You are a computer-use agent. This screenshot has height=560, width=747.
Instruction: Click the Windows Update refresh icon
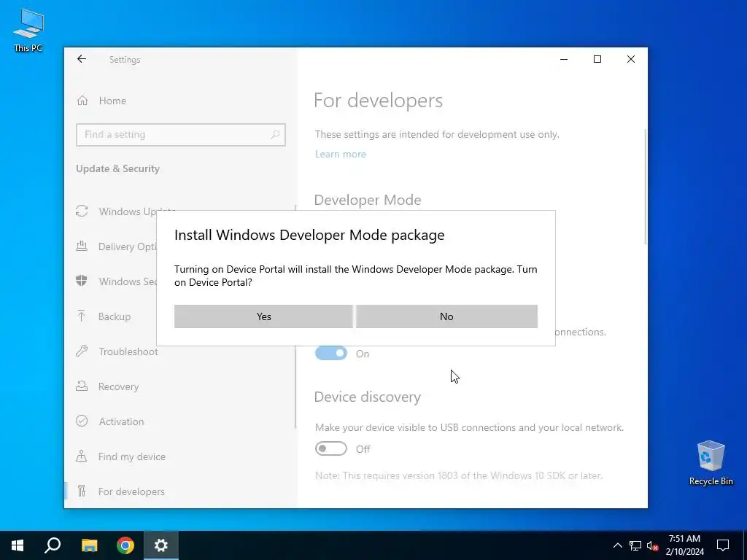pyautogui.click(x=82, y=211)
